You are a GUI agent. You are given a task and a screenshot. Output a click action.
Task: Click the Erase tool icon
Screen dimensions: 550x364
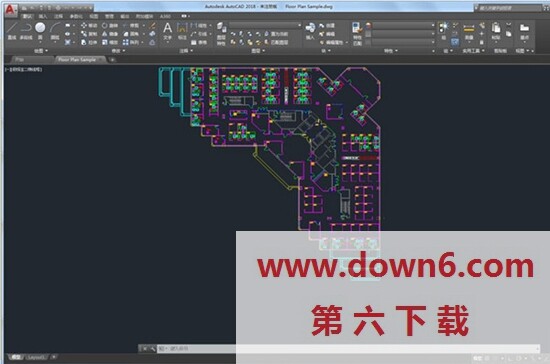(x=152, y=26)
